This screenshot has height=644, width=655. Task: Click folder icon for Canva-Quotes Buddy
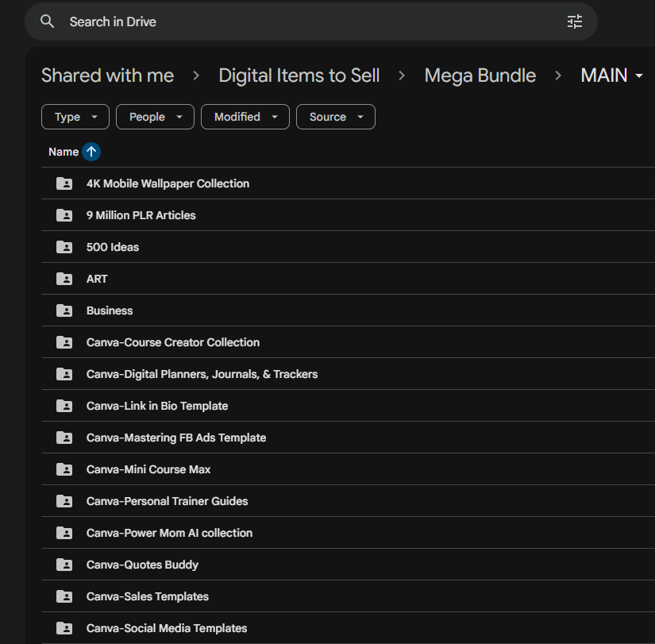[x=64, y=565]
